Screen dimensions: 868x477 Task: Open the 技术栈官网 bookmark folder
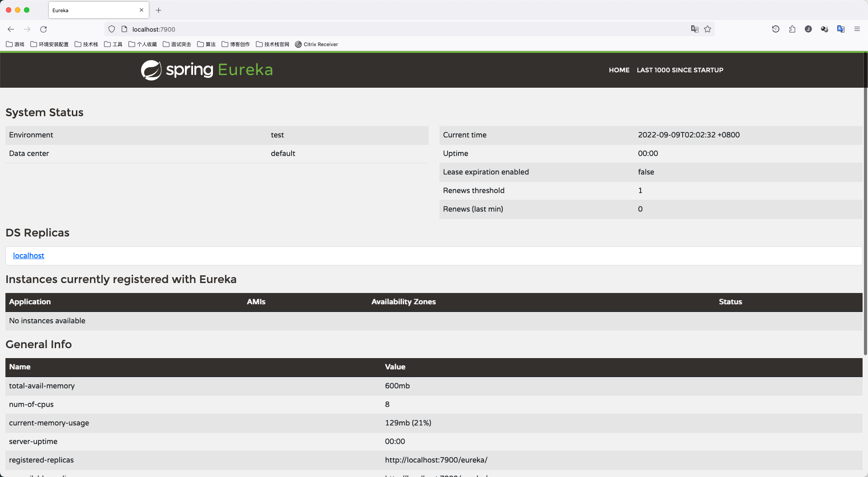[273, 44]
